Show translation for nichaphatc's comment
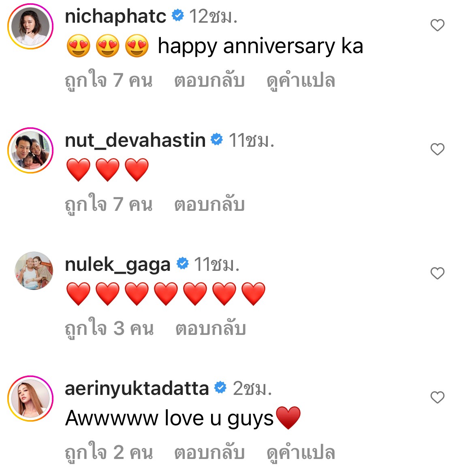 [x=301, y=80]
